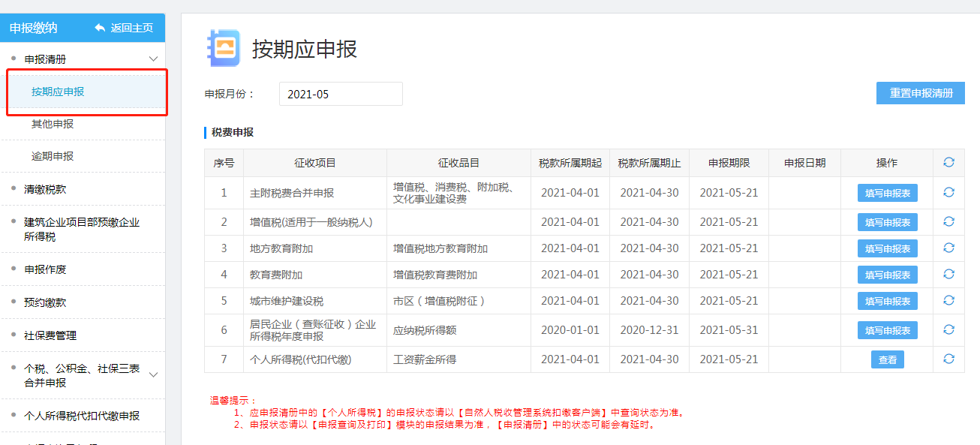Image resolution: width=980 pixels, height=445 pixels.
Task: Refresh the 地方教育附加 row
Action: (948, 248)
